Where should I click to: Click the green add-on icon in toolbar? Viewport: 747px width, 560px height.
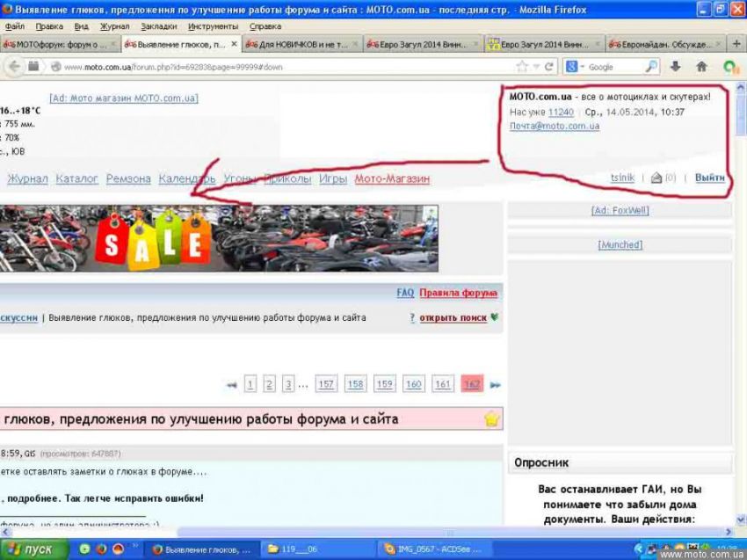pyautogui.click(x=730, y=67)
